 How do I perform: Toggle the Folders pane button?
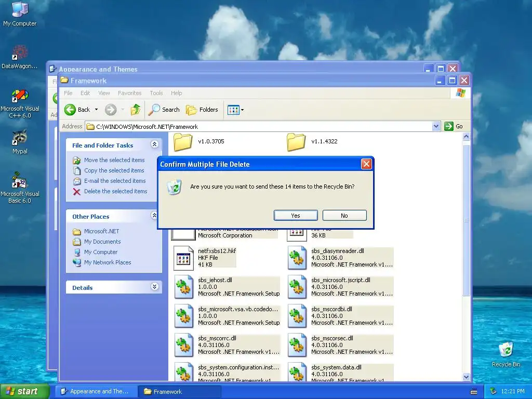(202, 110)
